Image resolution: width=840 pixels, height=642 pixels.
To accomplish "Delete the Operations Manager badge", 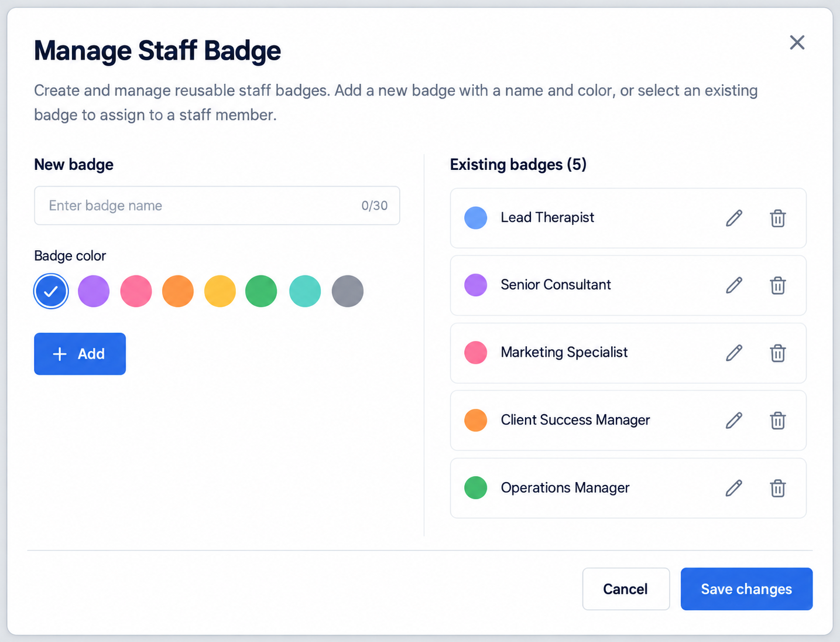I will (x=777, y=488).
